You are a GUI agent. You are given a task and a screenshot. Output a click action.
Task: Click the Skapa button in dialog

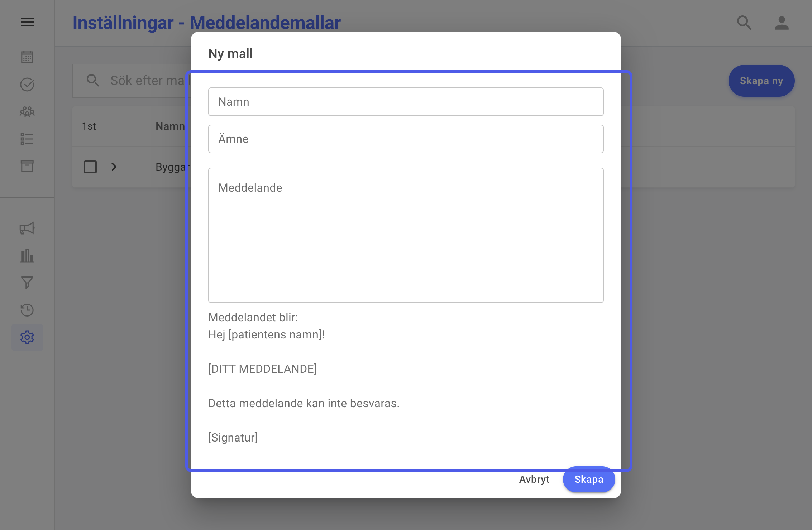coord(589,479)
